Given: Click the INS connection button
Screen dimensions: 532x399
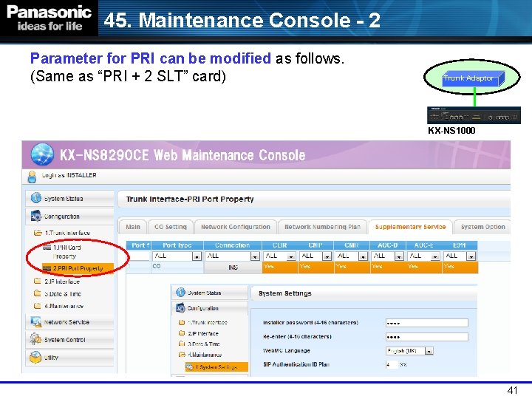Looking at the screenshot, I should pos(233,267).
